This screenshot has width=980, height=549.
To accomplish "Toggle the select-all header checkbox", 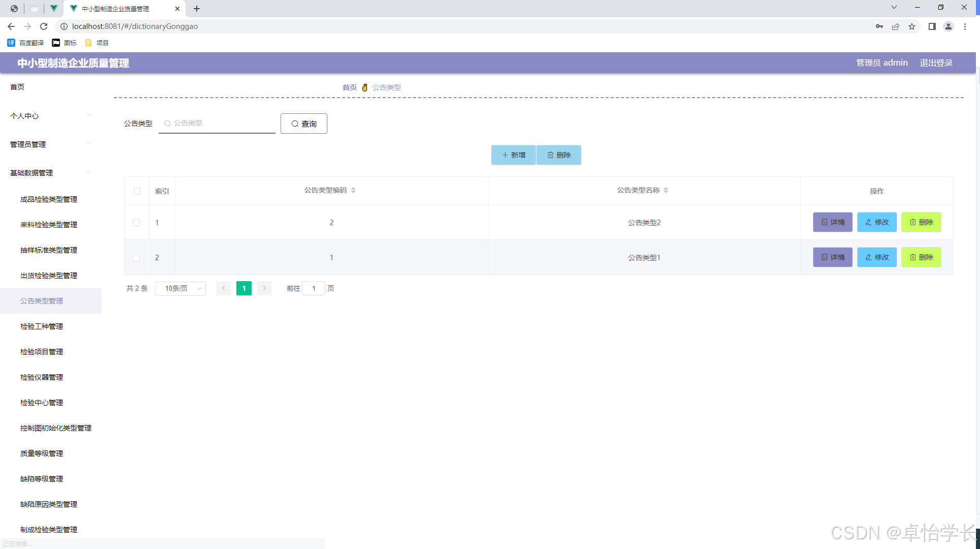I will (137, 191).
